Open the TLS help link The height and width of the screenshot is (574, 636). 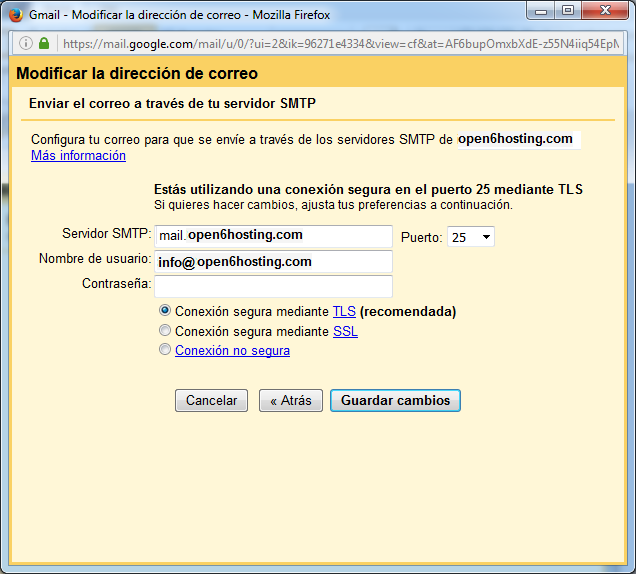pyautogui.click(x=344, y=312)
